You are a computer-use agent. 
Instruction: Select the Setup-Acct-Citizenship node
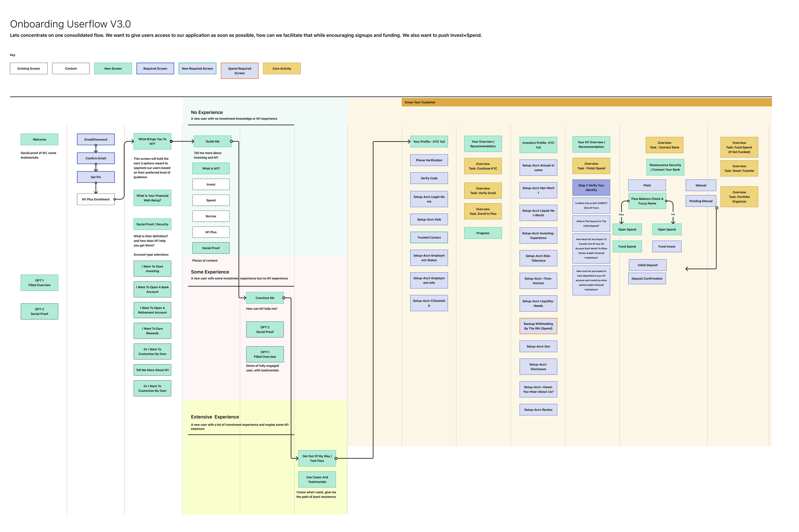pyautogui.click(x=429, y=303)
